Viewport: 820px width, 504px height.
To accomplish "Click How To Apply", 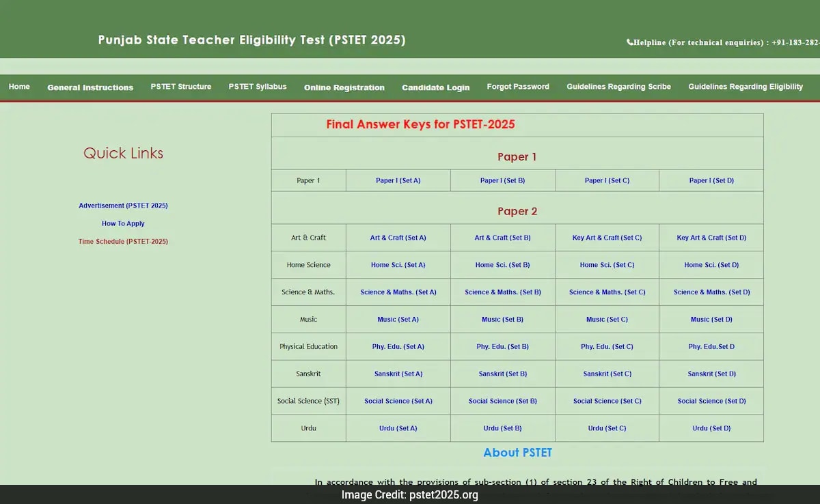I will coord(123,223).
